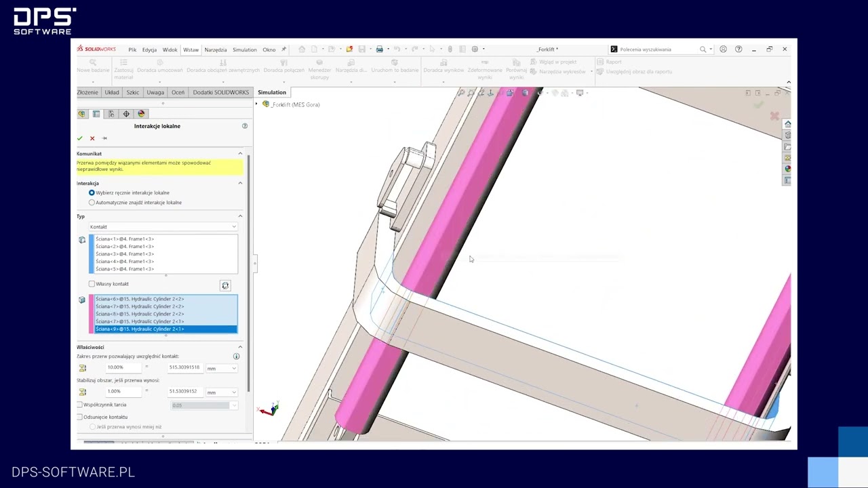Collapse Właściwości section
This screenshot has width=868, height=488.
(x=240, y=347)
